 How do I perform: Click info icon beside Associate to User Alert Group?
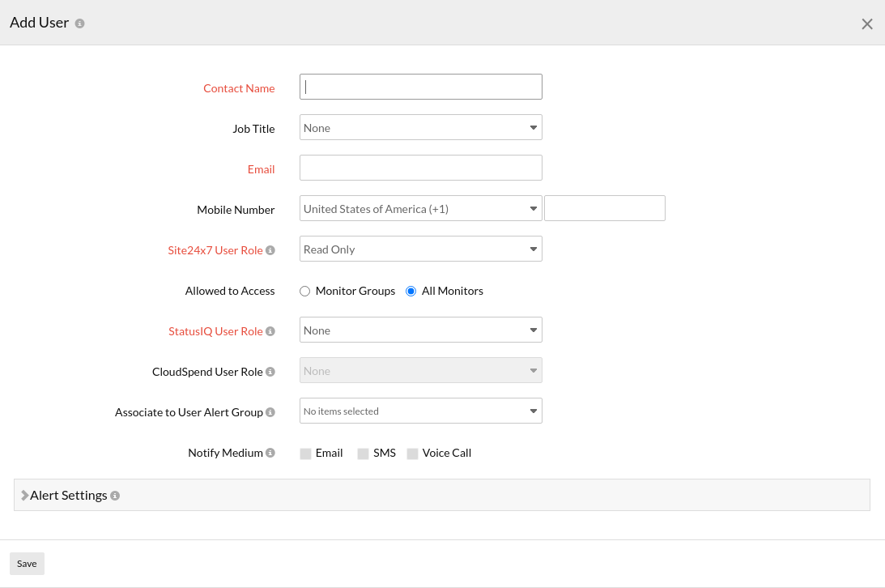[270, 412]
